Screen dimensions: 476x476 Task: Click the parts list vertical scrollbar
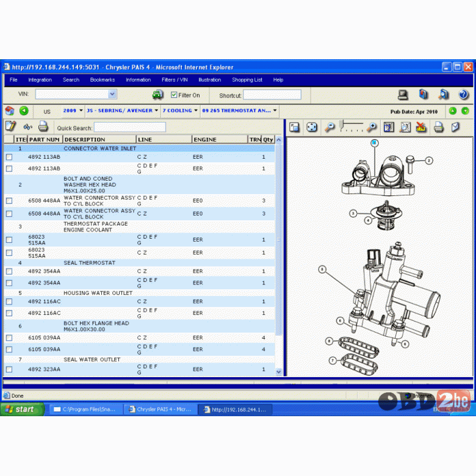(278, 239)
